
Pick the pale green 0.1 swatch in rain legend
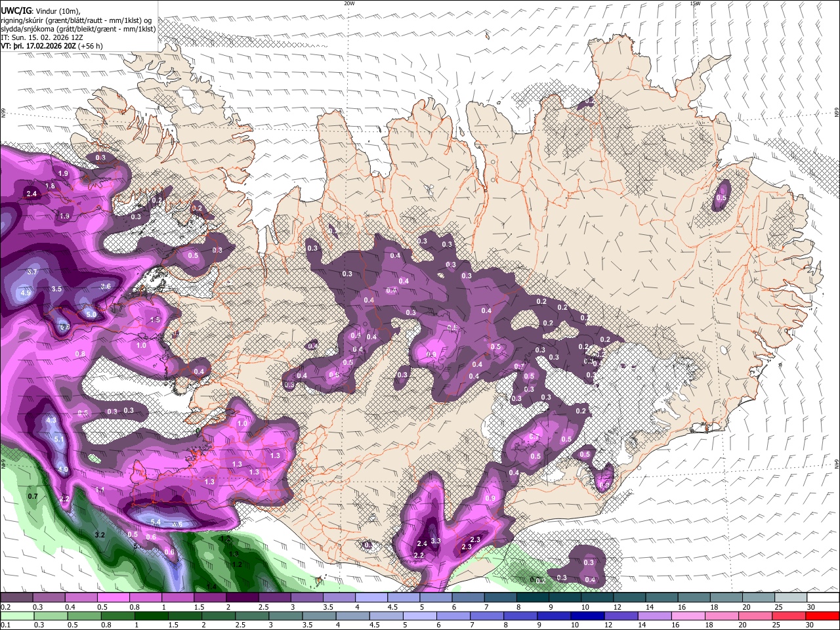[16, 616]
